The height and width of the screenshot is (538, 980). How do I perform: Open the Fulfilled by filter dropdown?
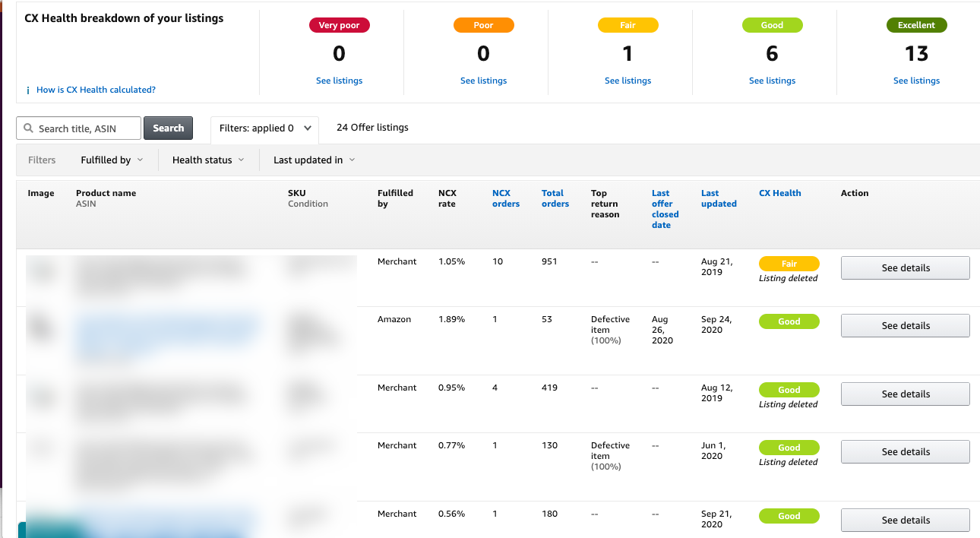112,160
